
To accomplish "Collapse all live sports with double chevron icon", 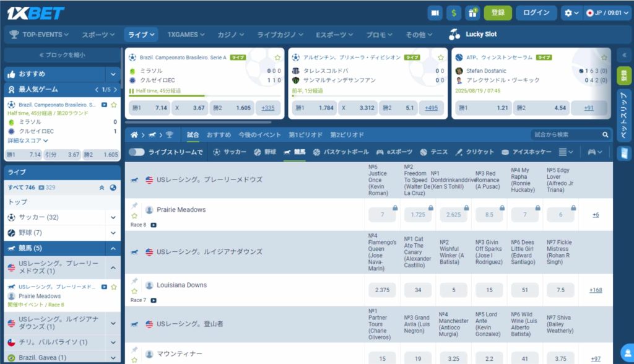I will [102, 188].
